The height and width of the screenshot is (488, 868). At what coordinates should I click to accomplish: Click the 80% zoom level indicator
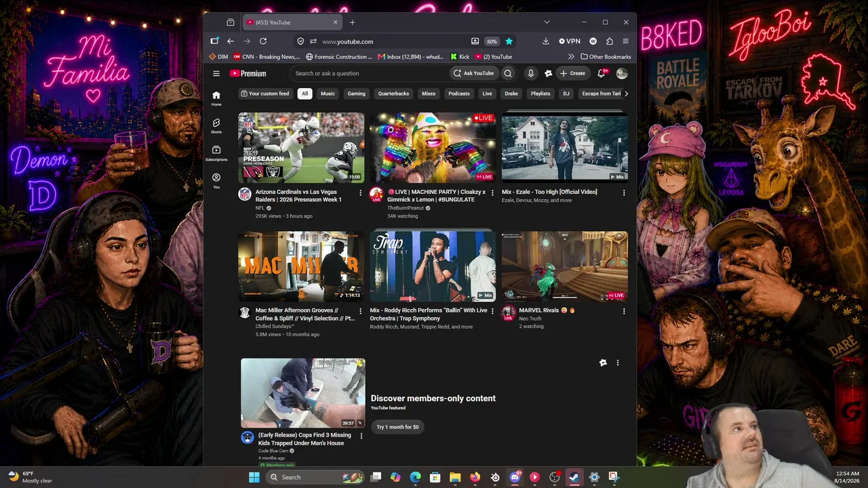tap(492, 41)
